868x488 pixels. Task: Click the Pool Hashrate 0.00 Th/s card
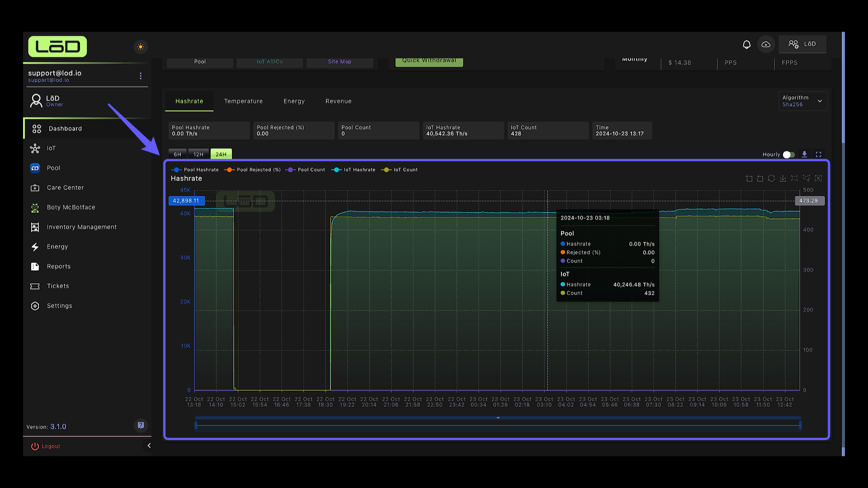tap(209, 131)
